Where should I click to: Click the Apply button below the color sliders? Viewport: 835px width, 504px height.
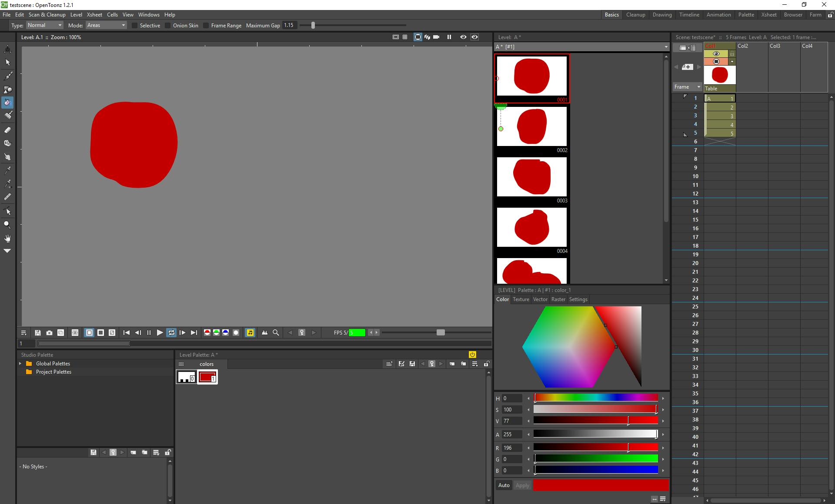(x=522, y=485)
